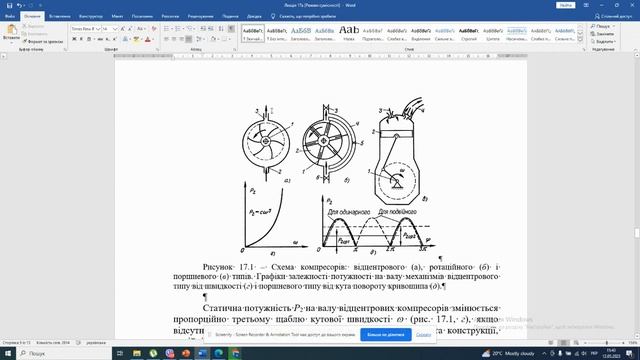Open the change case (Aa) dropdown
640x360 pixels.
coord(141,29)
